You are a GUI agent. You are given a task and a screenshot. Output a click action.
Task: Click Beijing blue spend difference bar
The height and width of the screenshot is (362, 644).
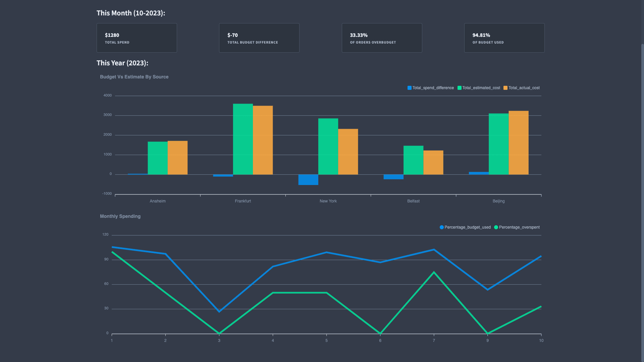pyautogui.click(x=479, y=173)
